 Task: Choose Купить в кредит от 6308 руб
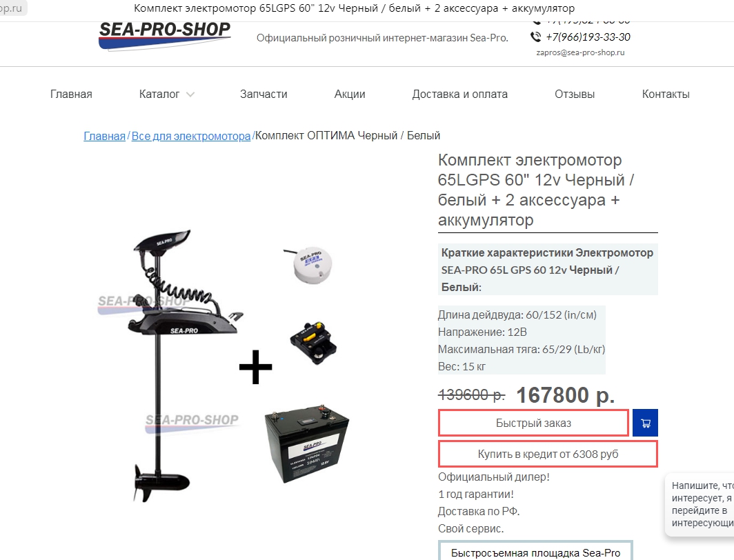tap(548, 454)
